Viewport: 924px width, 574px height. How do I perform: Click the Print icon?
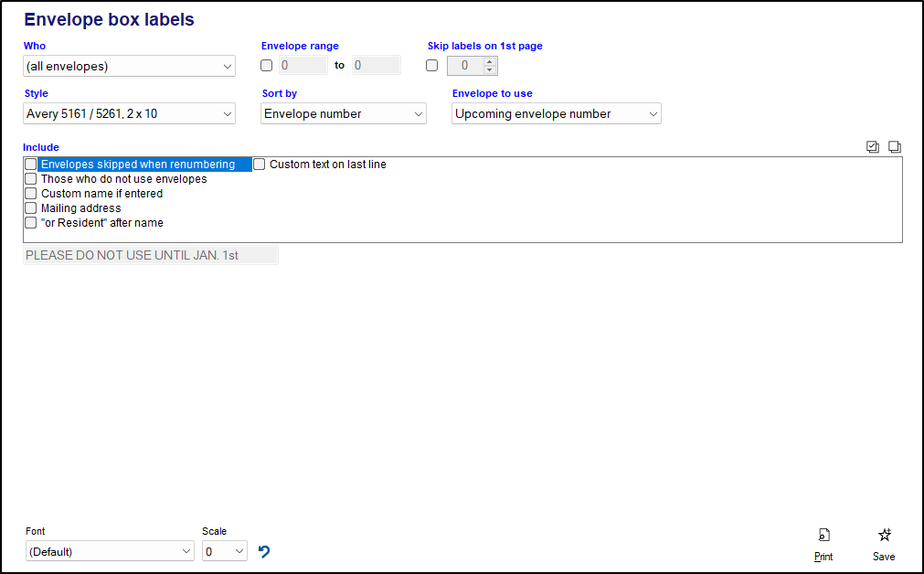tap(823, 536)
